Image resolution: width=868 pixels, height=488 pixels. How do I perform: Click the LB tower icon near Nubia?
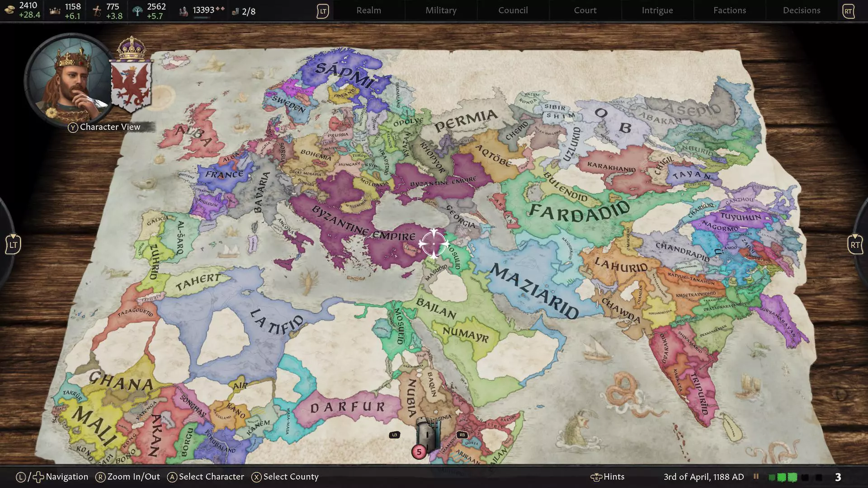pos(395,434)
